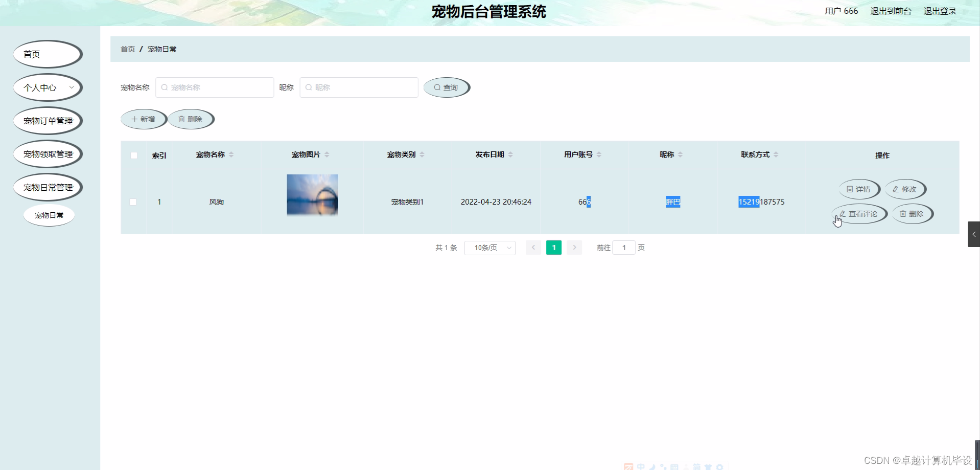The height and width of the screenshot is (470, 980).
Task: Check the checkbox for pet 风狗 row
Action: (x=133, y=202)
